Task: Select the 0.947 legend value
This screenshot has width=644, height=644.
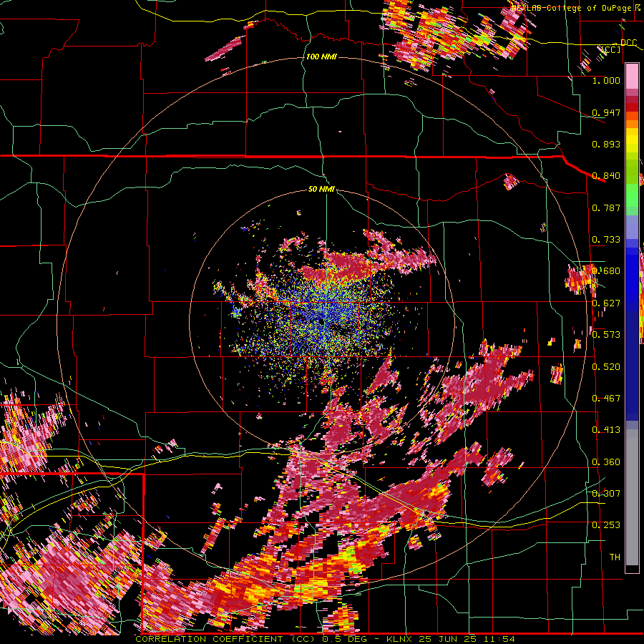Action: [606, 112]
